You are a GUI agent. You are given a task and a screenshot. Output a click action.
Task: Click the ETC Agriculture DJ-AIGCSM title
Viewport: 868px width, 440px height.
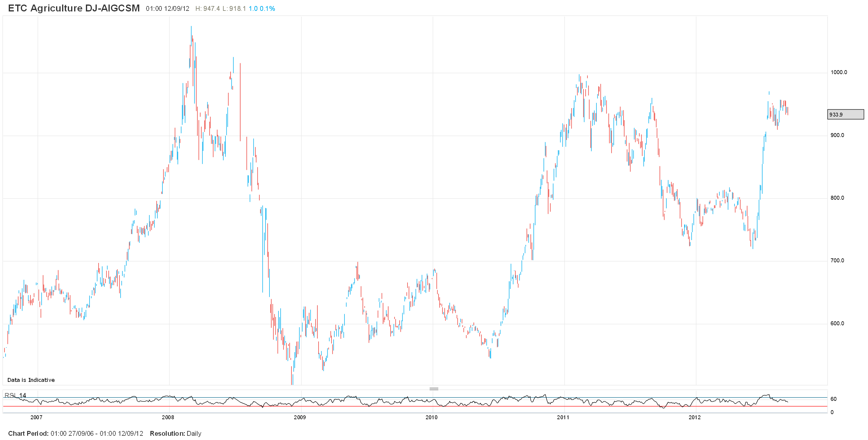[x=74, y=8]
